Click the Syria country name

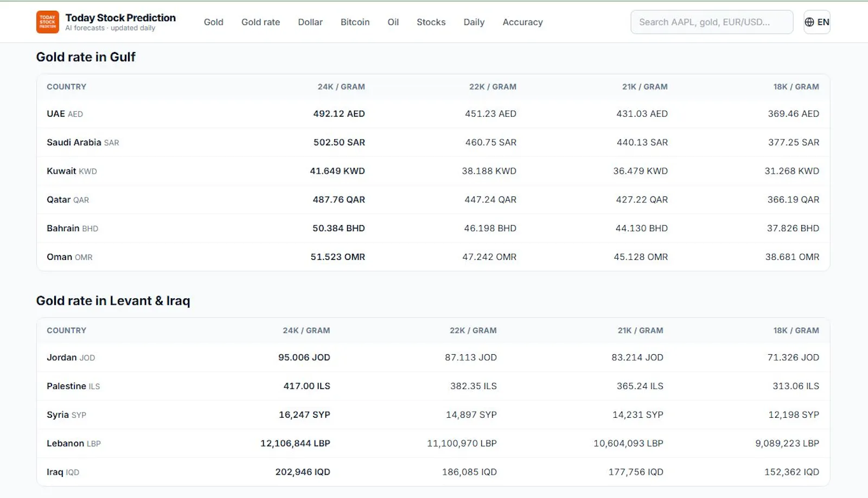(x=58, y=415)
